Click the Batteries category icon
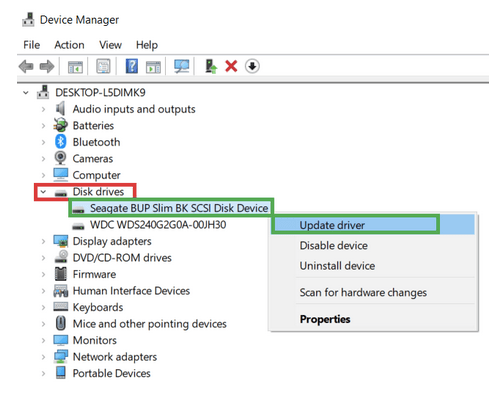 60,125
